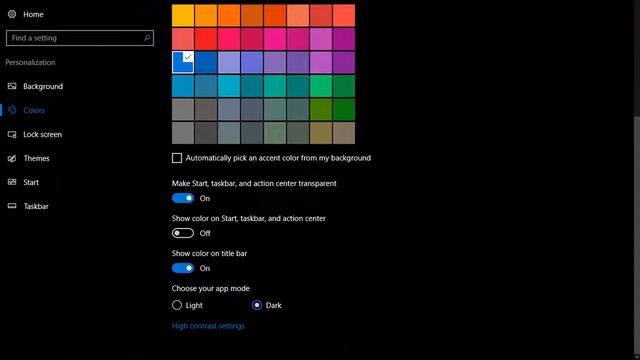Check automatically pick an accent color
Screen dimensions: 640x360
177,158
